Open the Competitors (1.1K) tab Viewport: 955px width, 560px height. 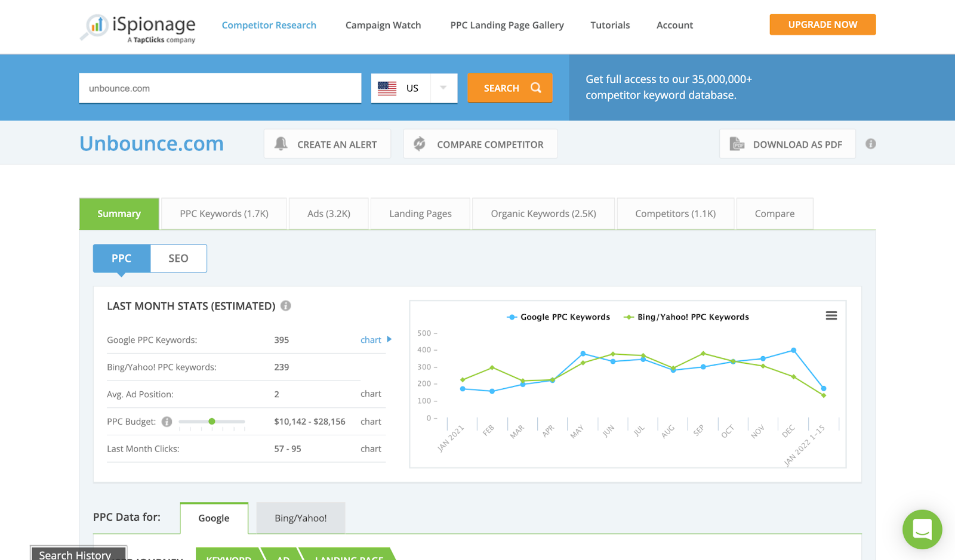pyautogui.click(x=676, y=214)
